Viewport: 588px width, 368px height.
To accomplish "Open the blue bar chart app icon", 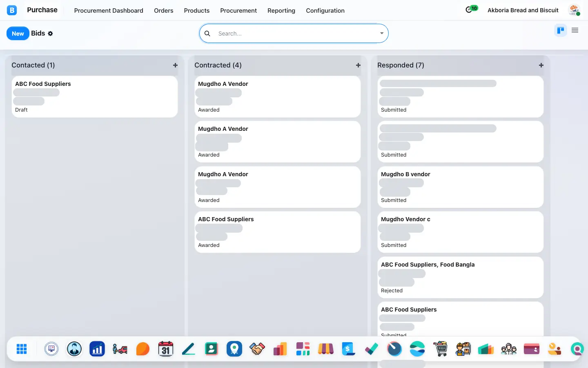I will coord(97,349).
